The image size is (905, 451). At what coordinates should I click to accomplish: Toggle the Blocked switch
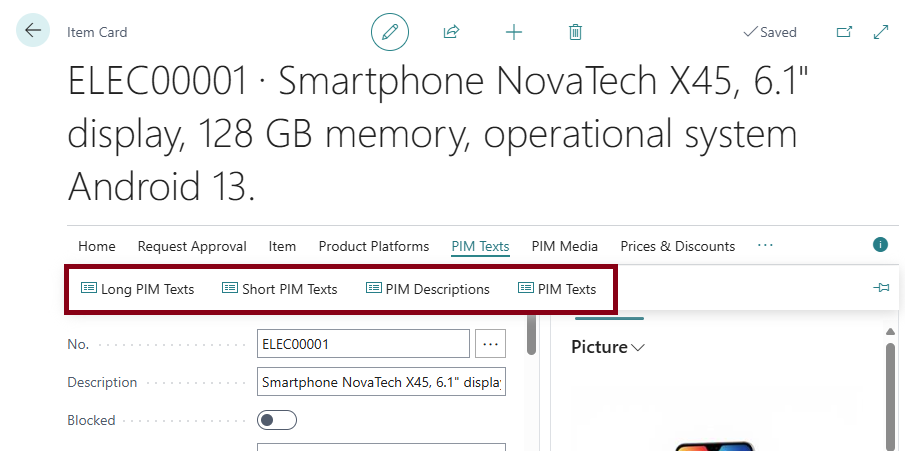(277, 420)
